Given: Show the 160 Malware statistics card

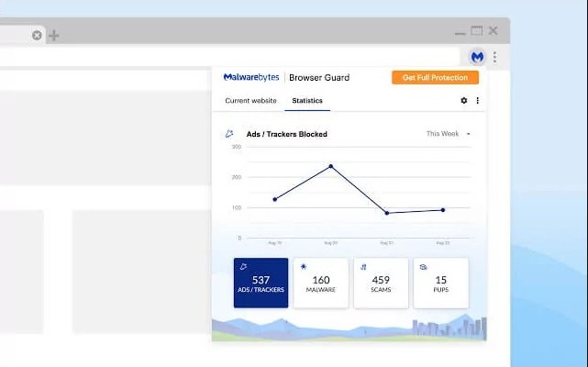Looking at the screenshot, I should (321, 283).
